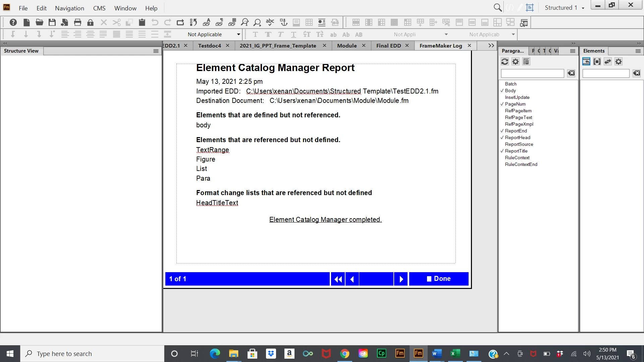Click the Paragraph catalog search field

click(x=532, y=73)
